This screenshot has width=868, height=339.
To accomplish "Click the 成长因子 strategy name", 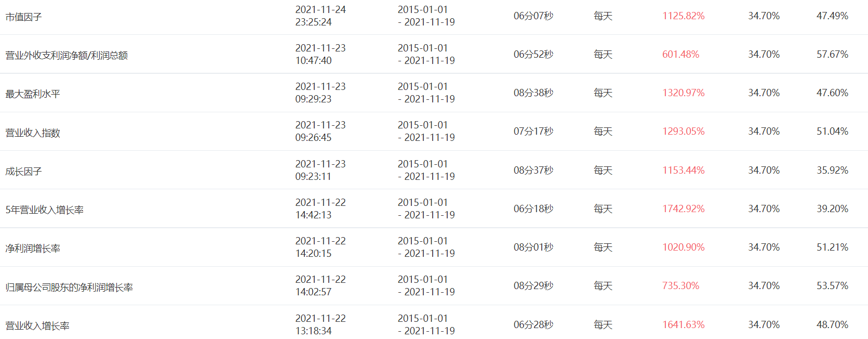I will click(24, 172).
